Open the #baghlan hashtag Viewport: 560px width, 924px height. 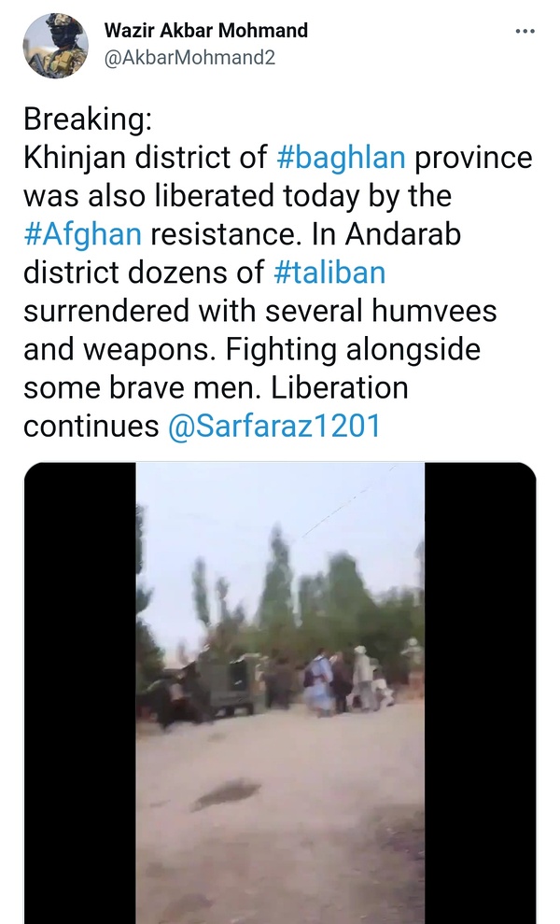[341, 158]
